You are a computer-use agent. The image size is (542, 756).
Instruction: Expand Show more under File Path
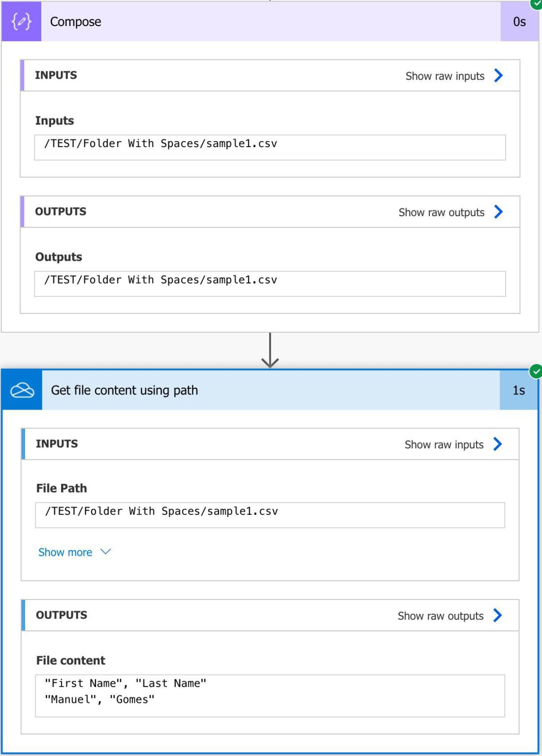[x=65, y=552]
